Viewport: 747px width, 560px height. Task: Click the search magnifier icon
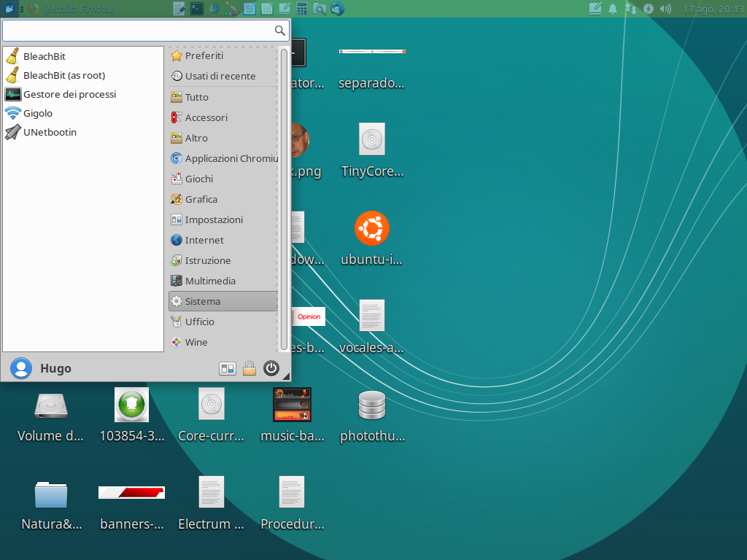(x=279, y=31)
